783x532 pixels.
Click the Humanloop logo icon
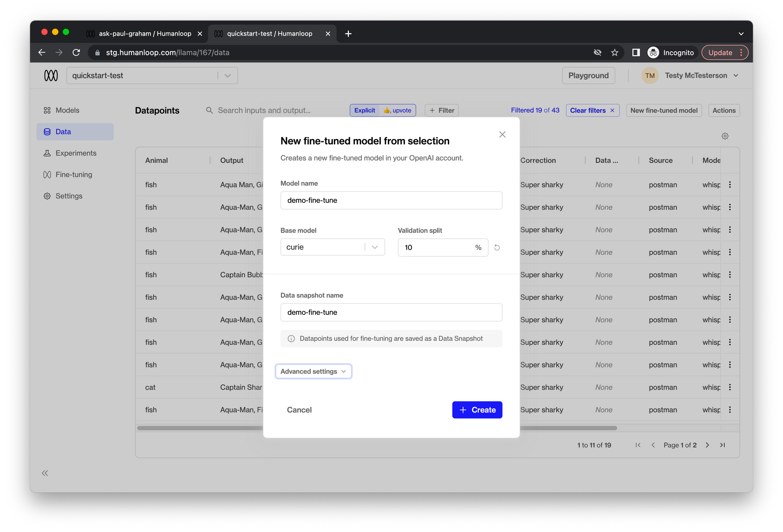pos(51,76)
